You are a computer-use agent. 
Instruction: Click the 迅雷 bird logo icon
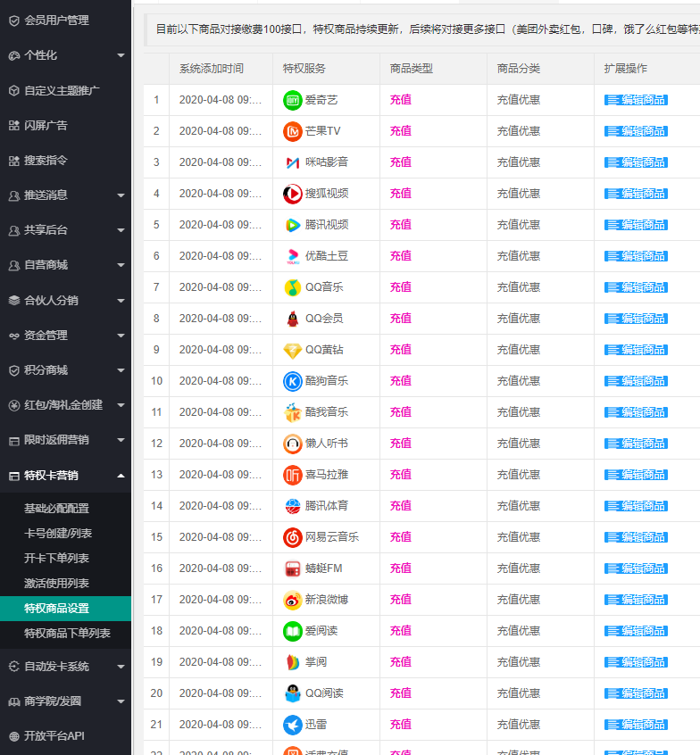(x=293, y=726)
